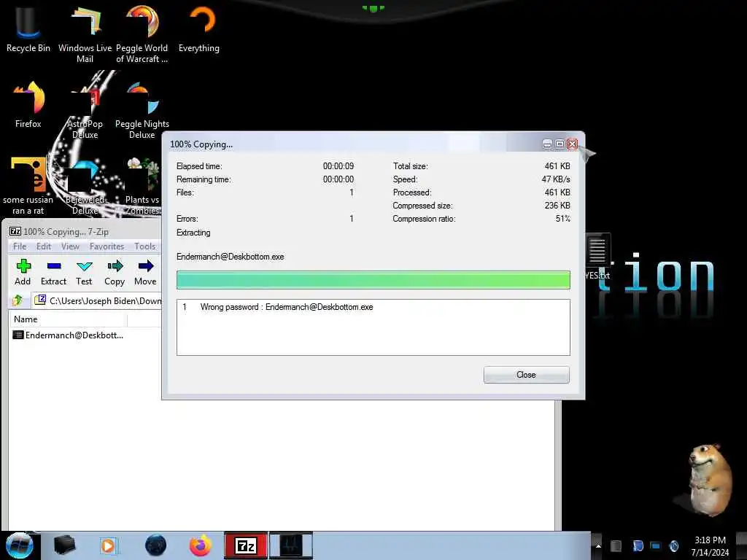Click the dark globe browser taskbar icon

[x=156, y=545]
